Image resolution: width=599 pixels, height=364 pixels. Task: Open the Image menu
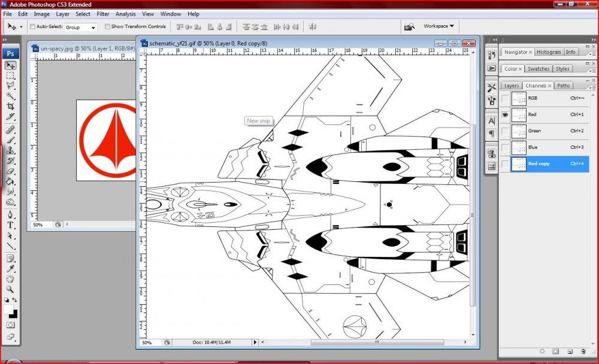point(42,14)
